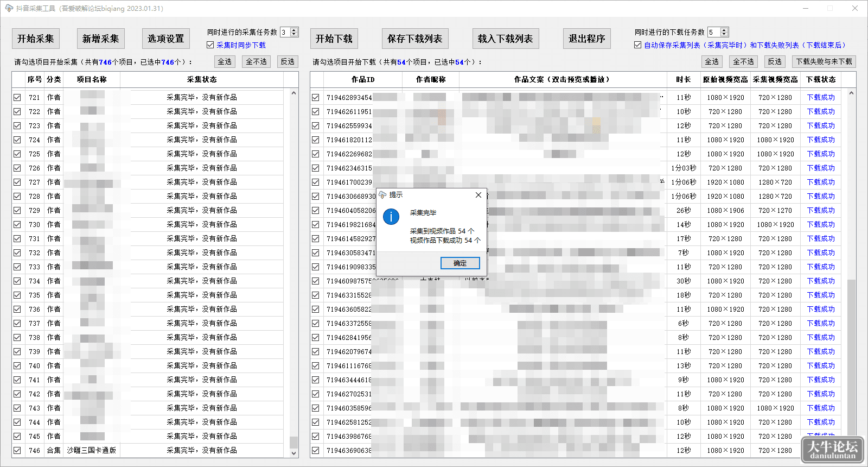Select 下载失败与未下载 items
This screenshot has height=467, width=868.
click(824, 62)
